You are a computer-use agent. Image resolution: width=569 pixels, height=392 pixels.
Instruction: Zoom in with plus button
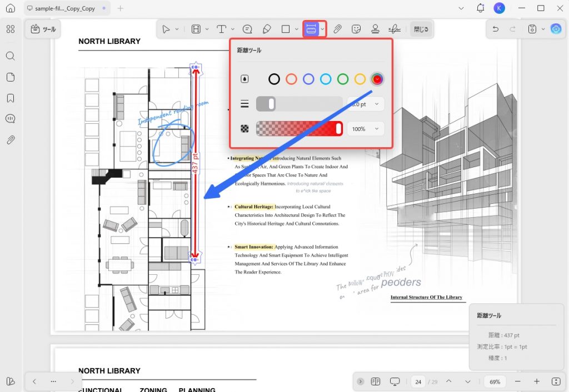point(537,381)
